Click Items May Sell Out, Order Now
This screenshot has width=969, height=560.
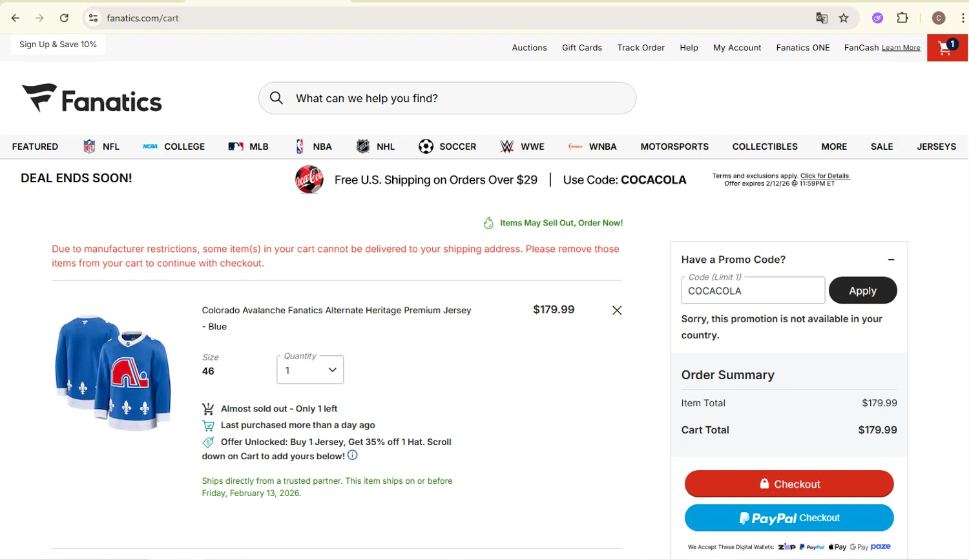pyautogui.click(x=561, y=223)
